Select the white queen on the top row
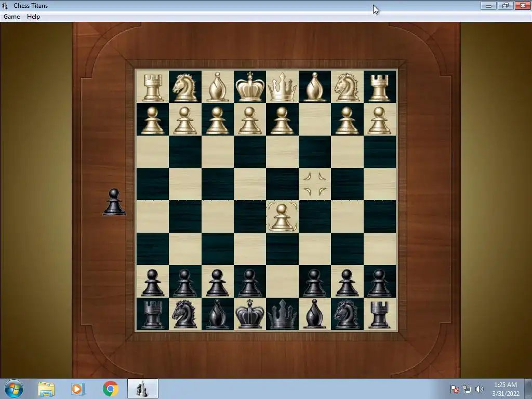The height and width of the screenshot is (399, 532). coord(282,87)
